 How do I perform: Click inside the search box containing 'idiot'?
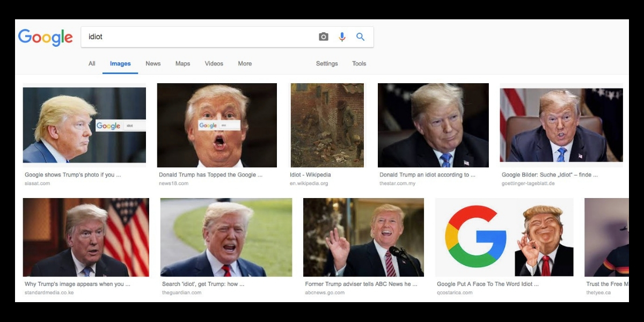click(199, 36)
